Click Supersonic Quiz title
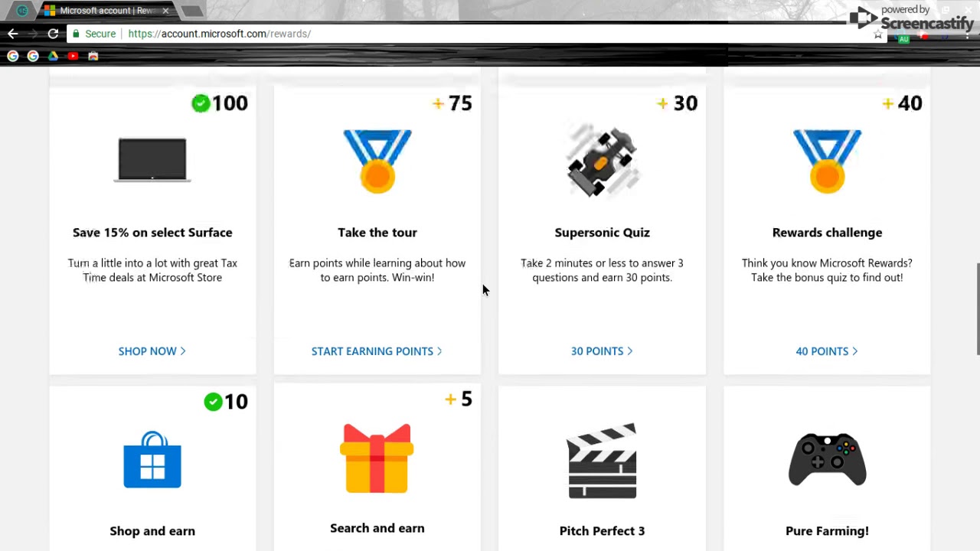980x551 pixels. pyautogui.click(x=603, y=233)
